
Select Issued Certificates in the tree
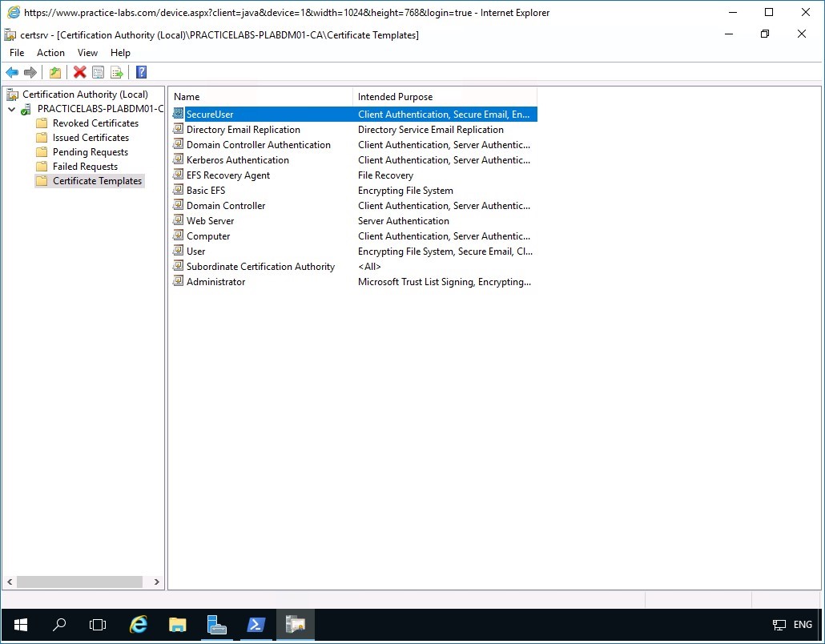tap(91, 138)
